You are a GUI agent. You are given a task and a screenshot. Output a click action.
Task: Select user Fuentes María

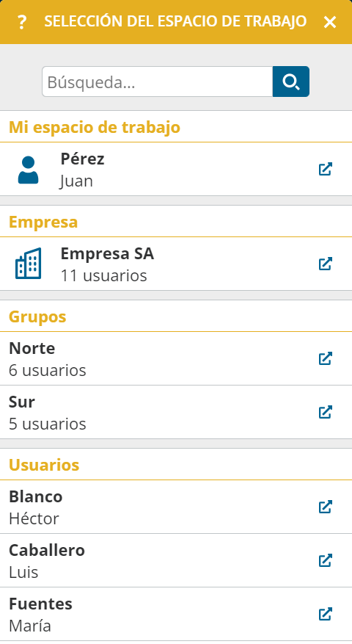click(176, 614)
